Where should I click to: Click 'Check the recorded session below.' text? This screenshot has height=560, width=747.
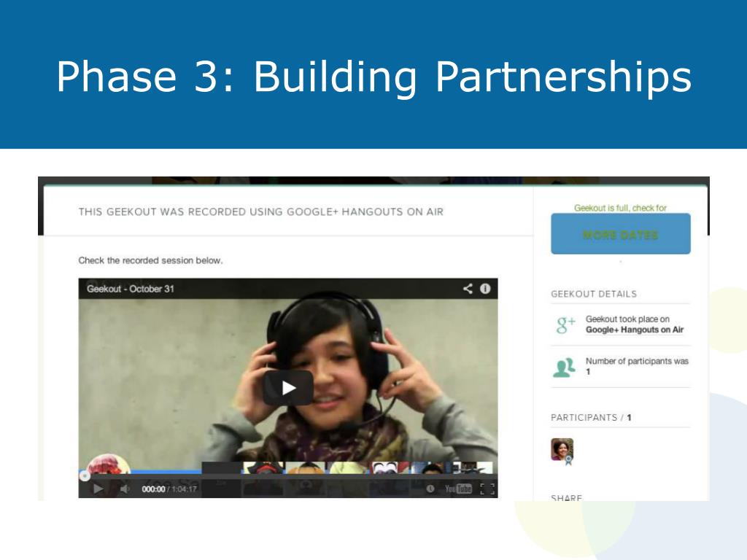click(150, 260)
